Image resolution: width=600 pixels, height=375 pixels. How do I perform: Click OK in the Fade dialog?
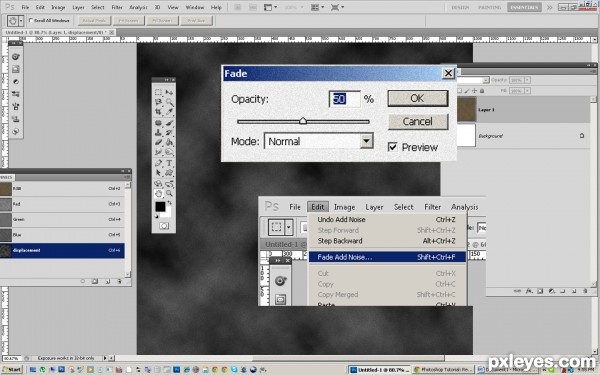tap(417, 98)
